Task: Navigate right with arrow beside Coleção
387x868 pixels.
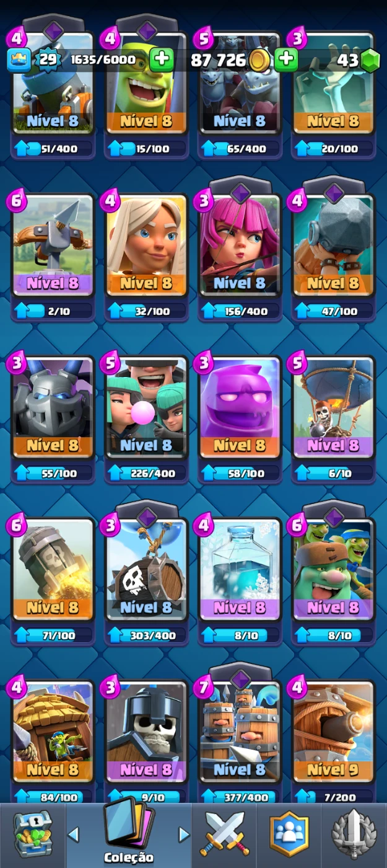Action: (x=184, y=835)
